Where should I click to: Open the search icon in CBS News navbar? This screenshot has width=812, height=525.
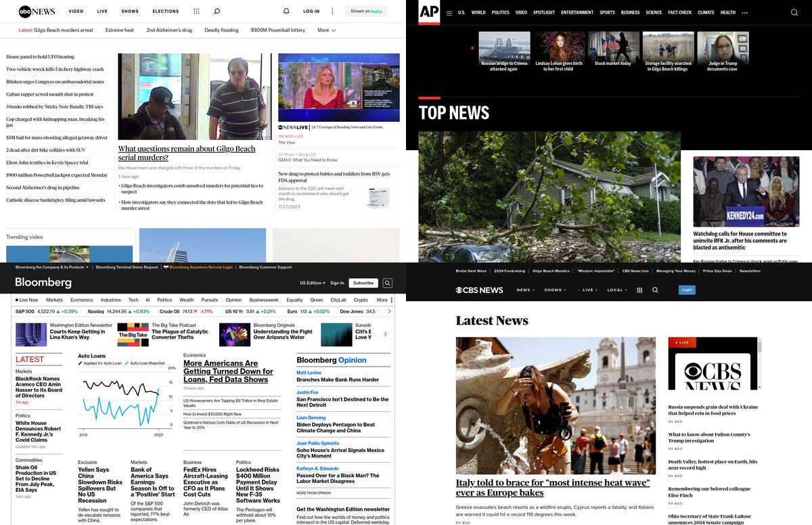point(655,290)
